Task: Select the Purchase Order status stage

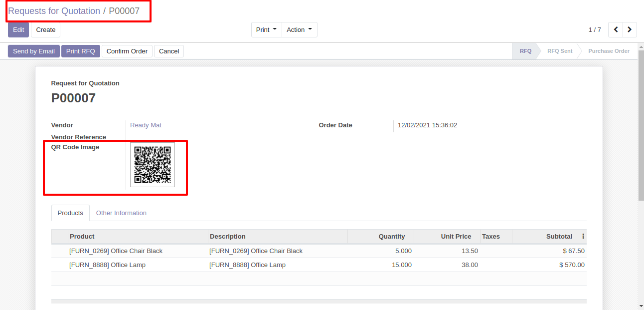Action: tap(608, 51)
